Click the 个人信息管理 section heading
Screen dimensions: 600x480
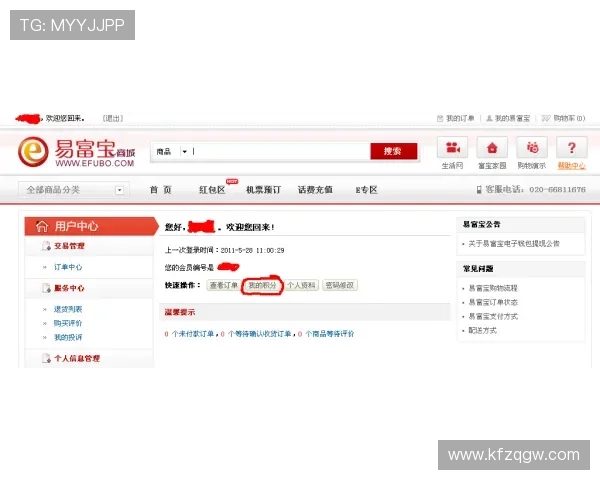point(77,358)
